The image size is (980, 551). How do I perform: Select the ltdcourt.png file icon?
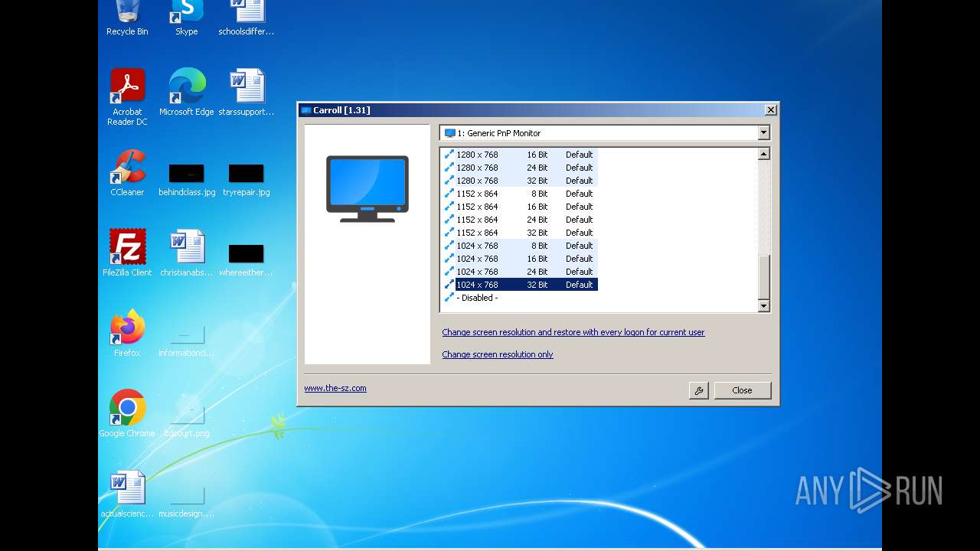click(x=187, y=422)
